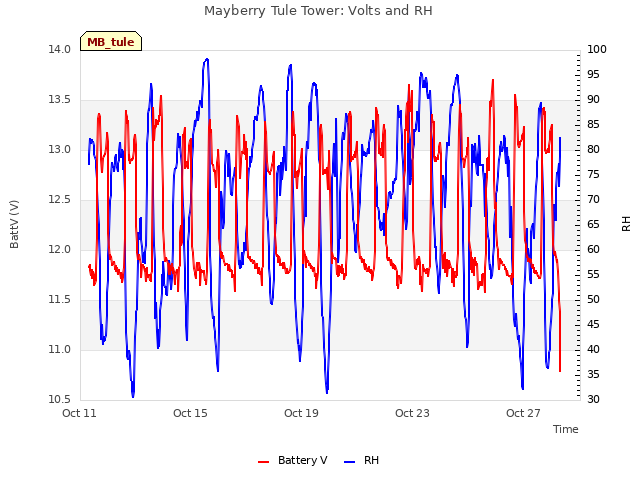This screenshot has height=480, width=640.
Task: Click the 70 RH tick label
Action: tap(593, 200)
